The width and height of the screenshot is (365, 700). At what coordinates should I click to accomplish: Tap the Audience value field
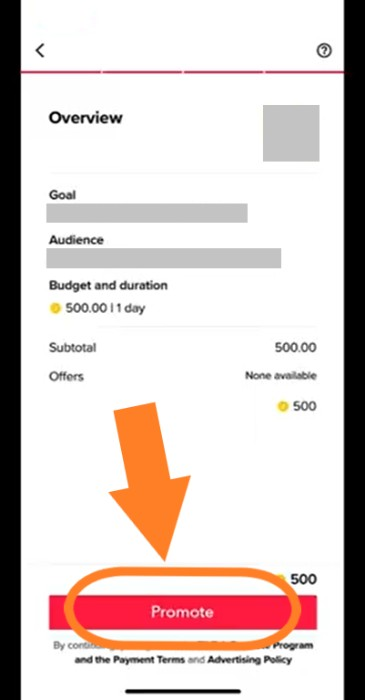point(164,258)
